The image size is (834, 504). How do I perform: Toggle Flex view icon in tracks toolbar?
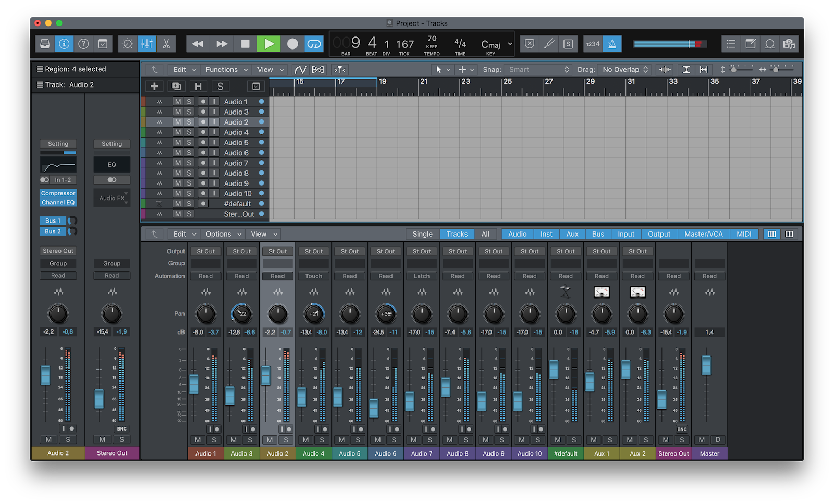coord(317,69)
